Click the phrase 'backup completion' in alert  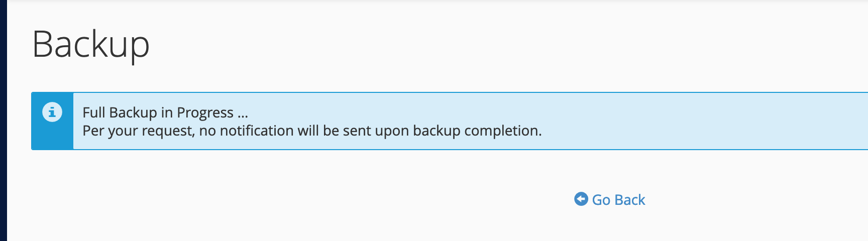pyautogui.click(x=477, y=131)
